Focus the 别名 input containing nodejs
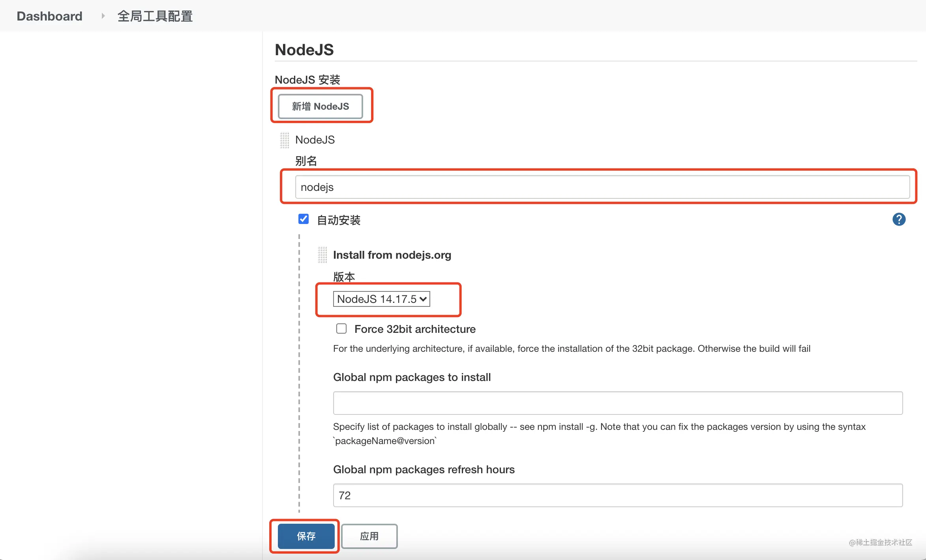Image resolution: width=926 pixels, height=560 pixels. pos(602,187)
